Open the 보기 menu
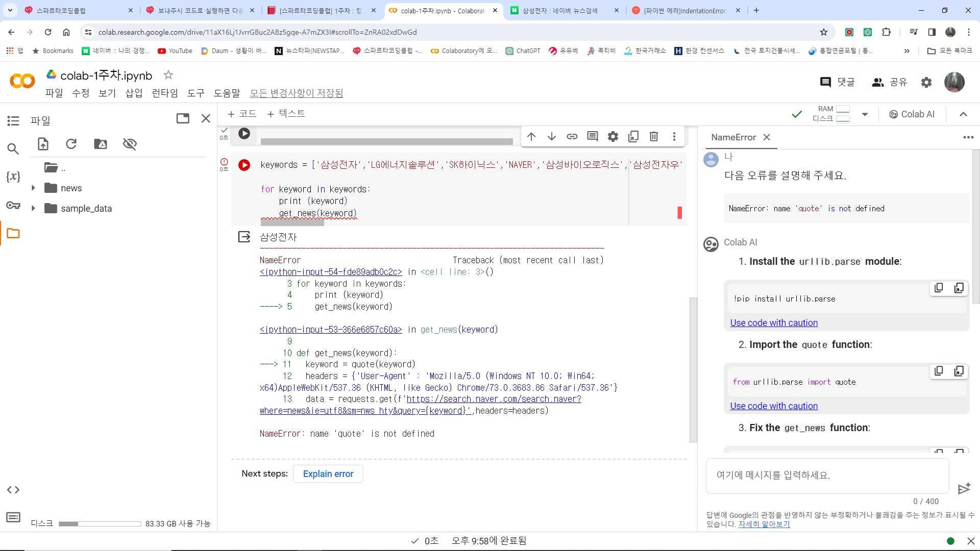This screenshot has width=980, height=551. (107, 93)
